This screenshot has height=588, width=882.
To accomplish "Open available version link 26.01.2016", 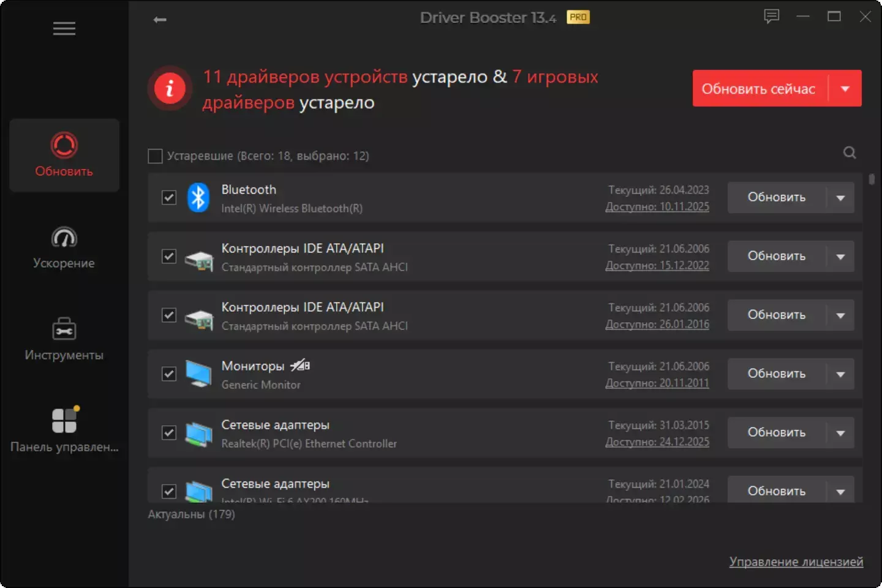I will click(x=657, y=325).
